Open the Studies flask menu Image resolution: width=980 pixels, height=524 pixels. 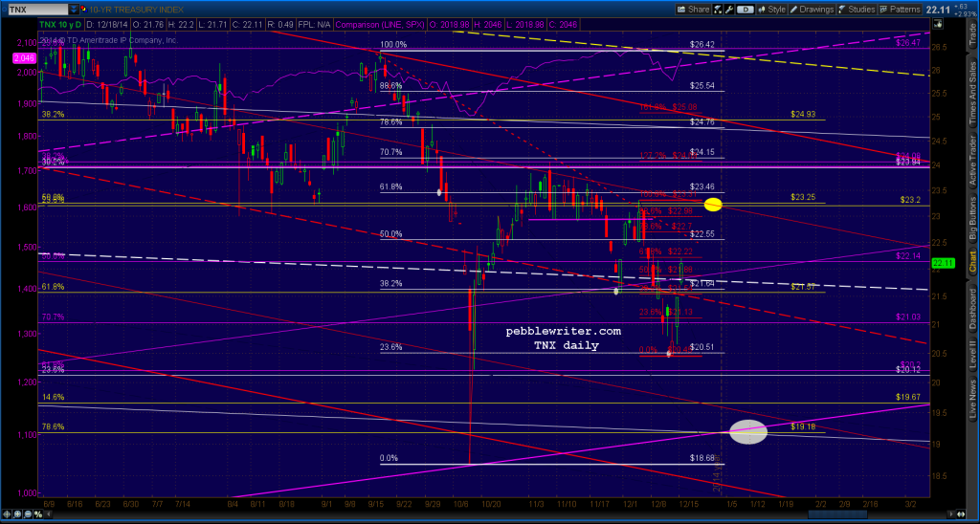[x=857, y=10]
